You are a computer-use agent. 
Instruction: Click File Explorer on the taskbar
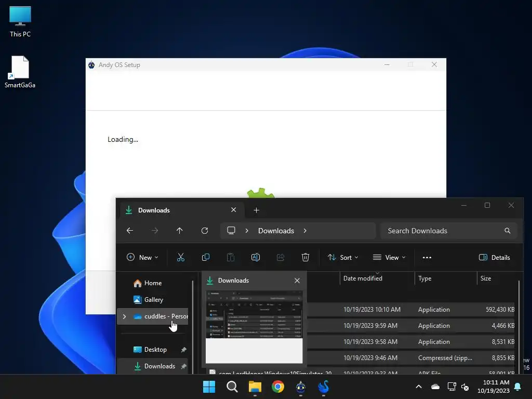coord(255,387)
